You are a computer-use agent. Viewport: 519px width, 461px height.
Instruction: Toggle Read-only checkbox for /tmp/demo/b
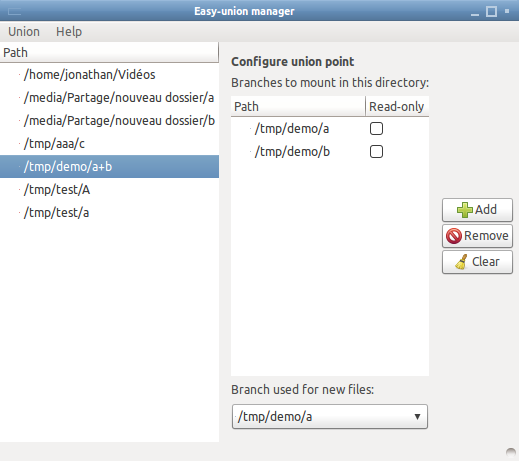(376, 152)
